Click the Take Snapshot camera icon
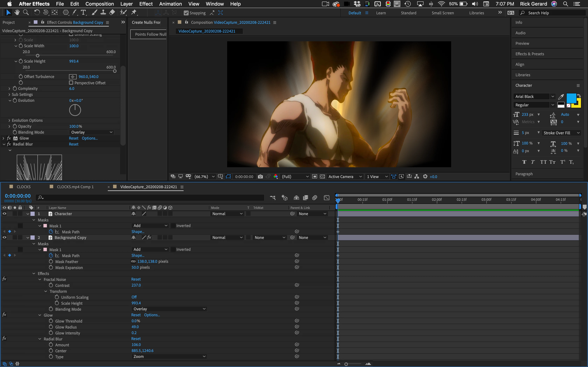 coord(260,177)
